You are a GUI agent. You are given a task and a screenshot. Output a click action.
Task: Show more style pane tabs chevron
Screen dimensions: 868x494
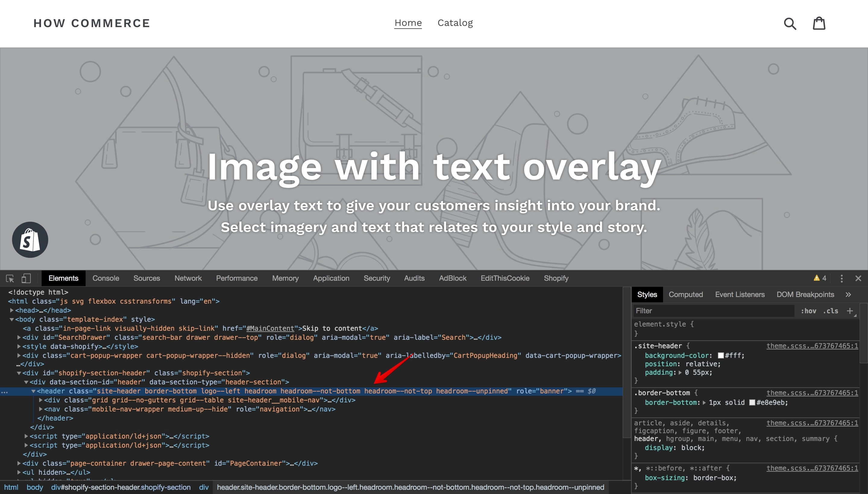[x=848, y=295]
